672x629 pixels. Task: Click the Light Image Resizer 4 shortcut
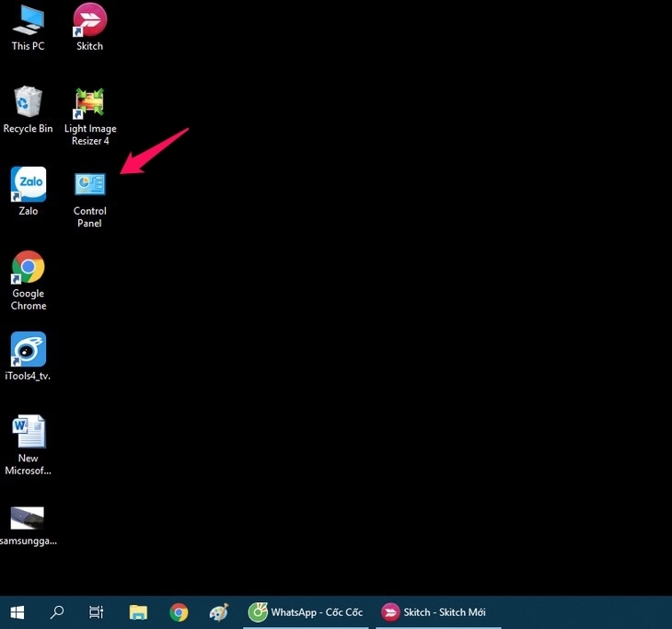pyautogui.click(x=89, y=101)
